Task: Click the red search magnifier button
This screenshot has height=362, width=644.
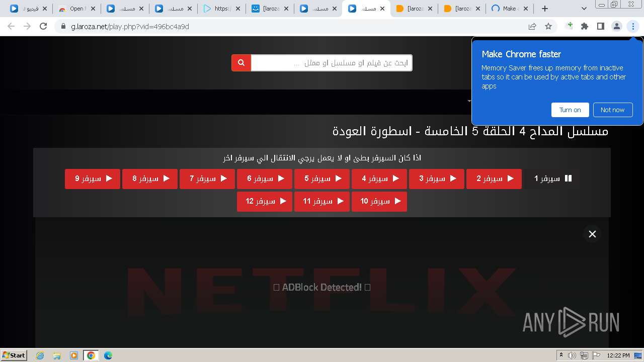Action: (241, 63)
